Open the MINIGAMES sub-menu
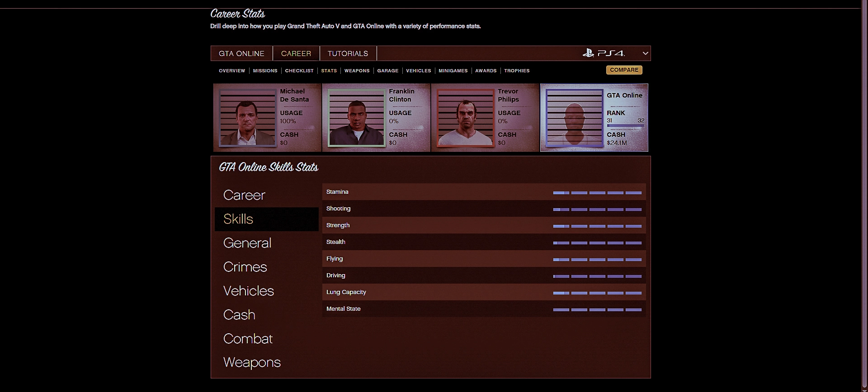The image size is (868, 392). pyautogui.click(x=453, y=71)
